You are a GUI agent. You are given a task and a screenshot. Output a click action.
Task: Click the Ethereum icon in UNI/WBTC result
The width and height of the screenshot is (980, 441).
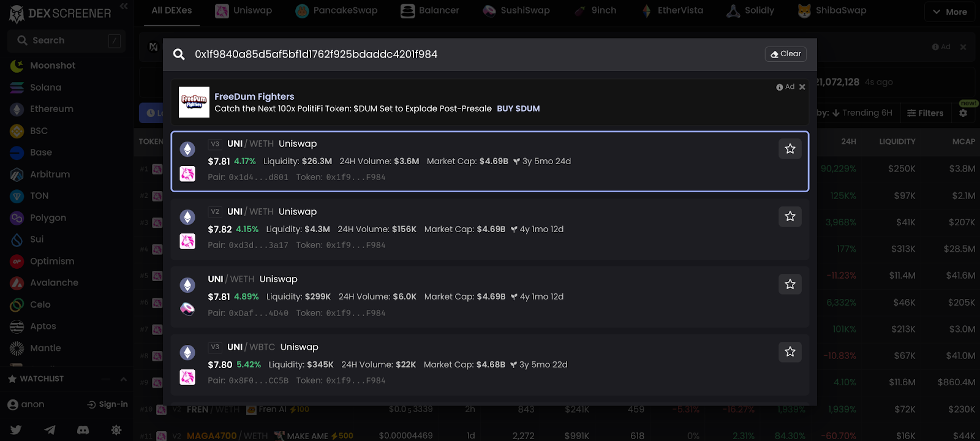[187, 352]
